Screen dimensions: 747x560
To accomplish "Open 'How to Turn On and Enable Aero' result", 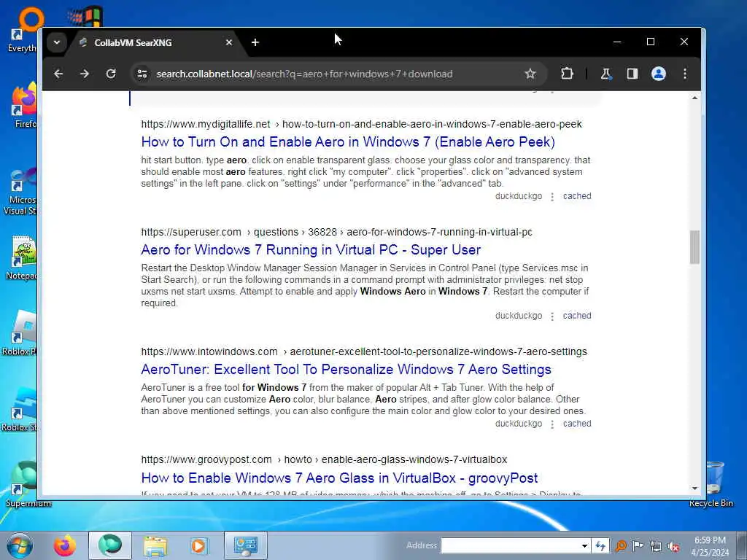I will point(348,142).
